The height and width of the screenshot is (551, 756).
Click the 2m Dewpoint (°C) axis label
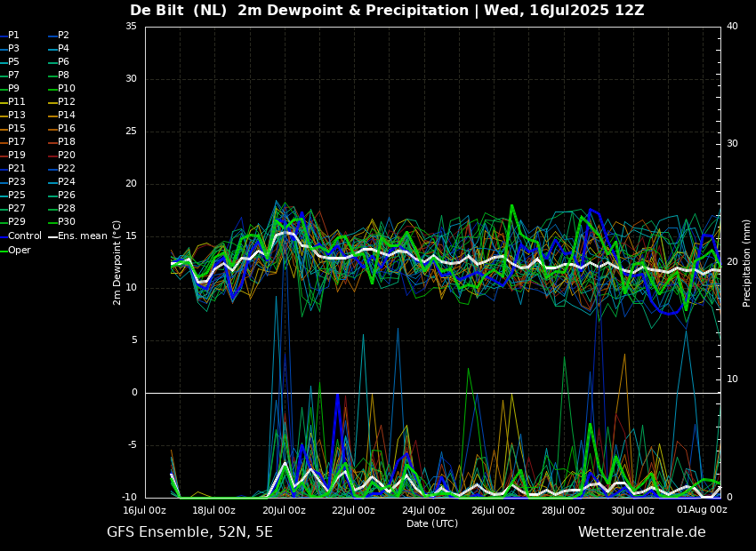tap(117, 262)
